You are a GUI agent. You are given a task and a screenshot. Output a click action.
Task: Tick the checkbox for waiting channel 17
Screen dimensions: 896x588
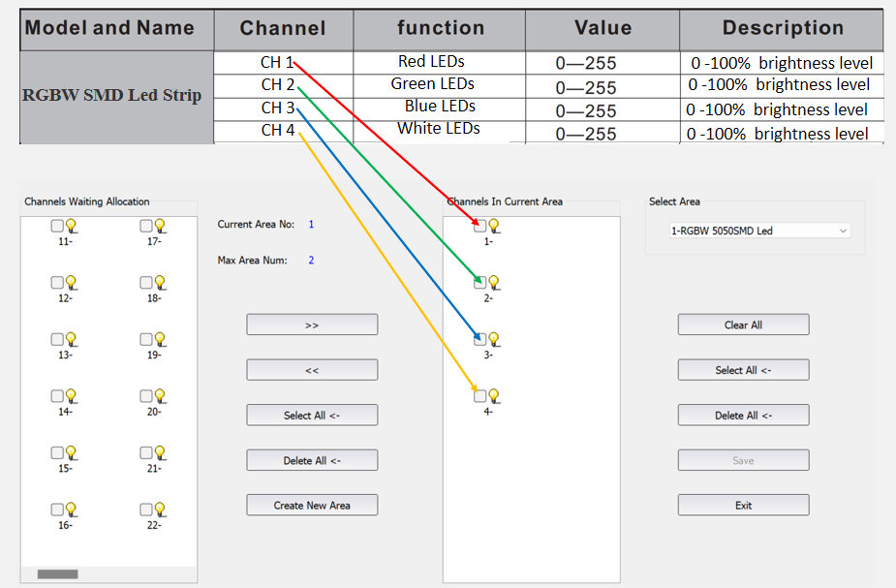146,226
